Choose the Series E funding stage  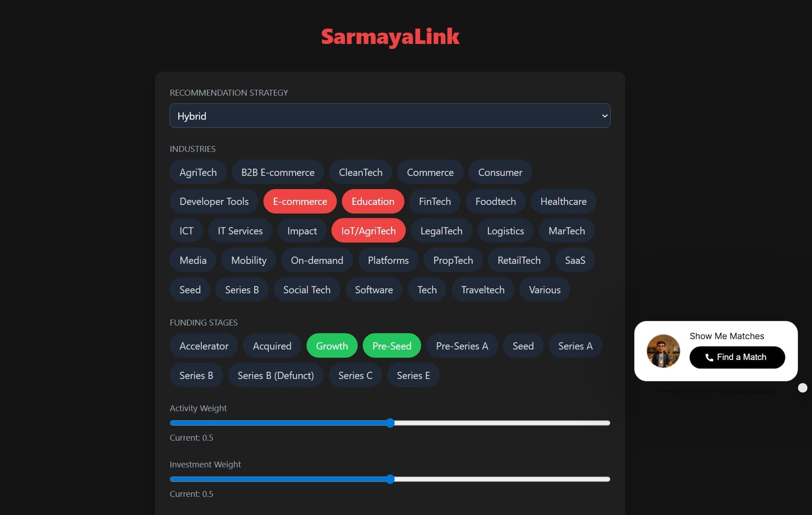click(x=413, y=375)
